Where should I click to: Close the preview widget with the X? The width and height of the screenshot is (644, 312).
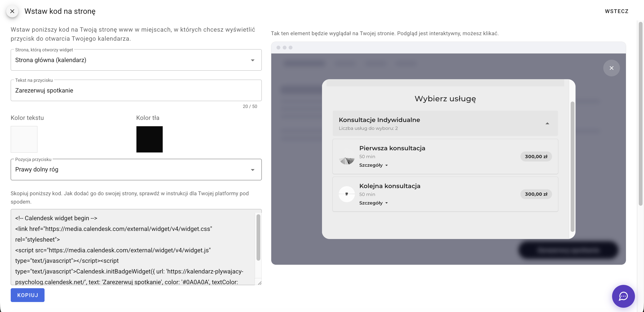pyautogui.click(x=611, y=68)
